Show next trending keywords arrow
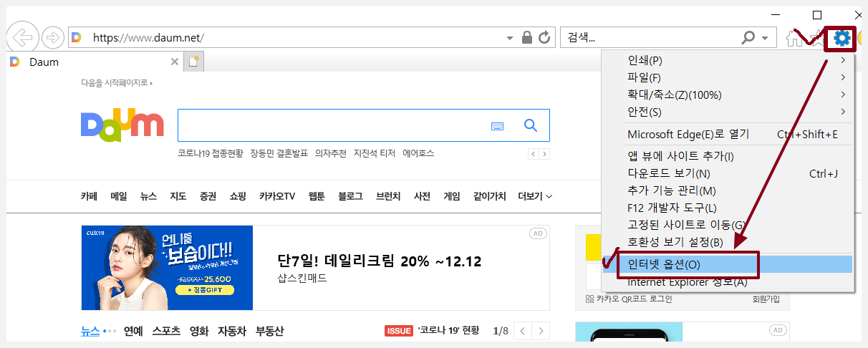 [544, 154]
